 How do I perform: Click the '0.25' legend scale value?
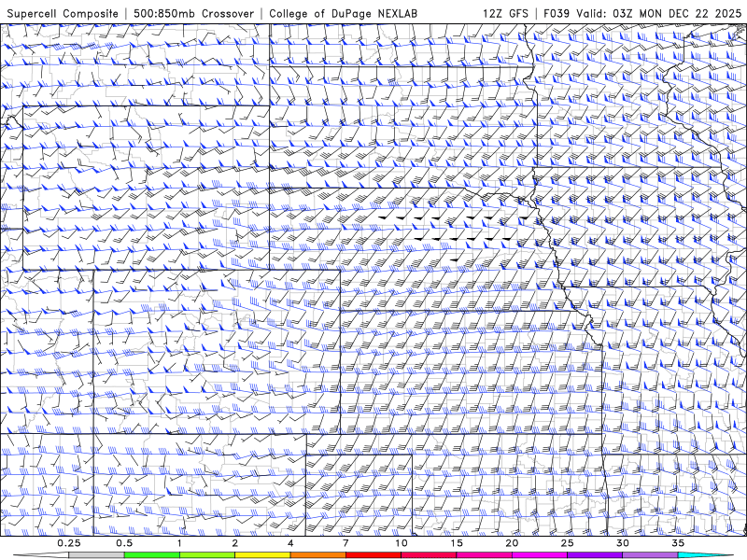(69, 543)
